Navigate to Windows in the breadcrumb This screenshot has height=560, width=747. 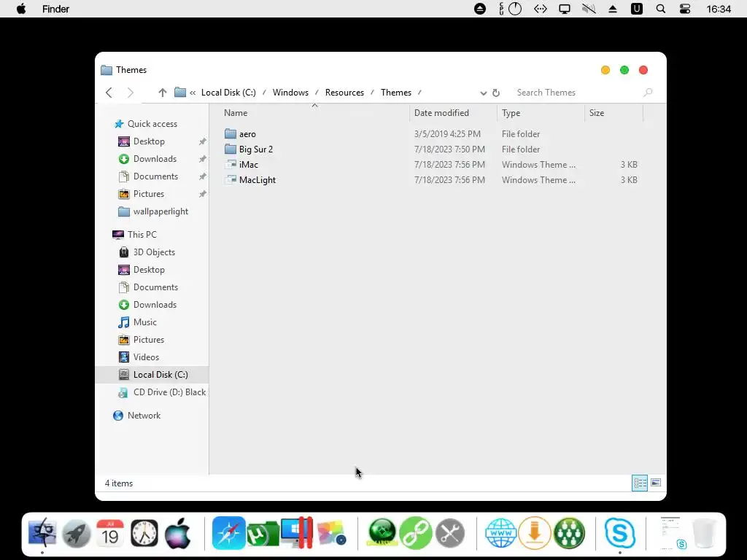click(290, 93)
